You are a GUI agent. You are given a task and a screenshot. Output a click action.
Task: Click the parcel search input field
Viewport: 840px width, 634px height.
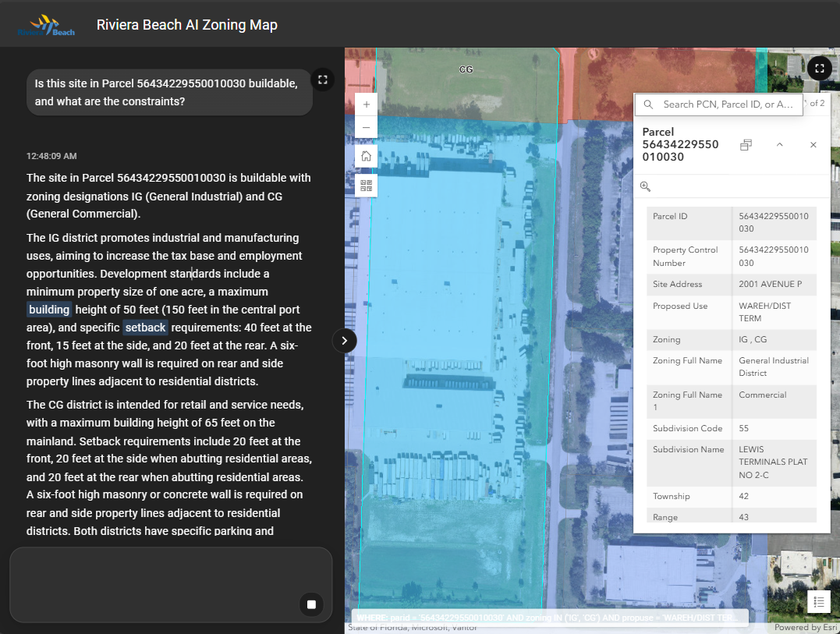coord(728,104)
